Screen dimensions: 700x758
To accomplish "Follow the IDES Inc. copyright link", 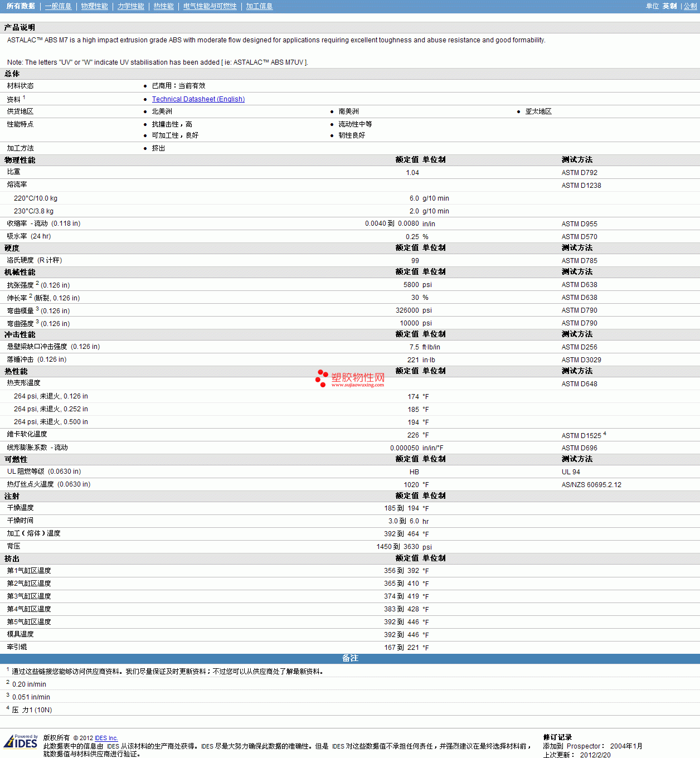I will click(106, 738).
